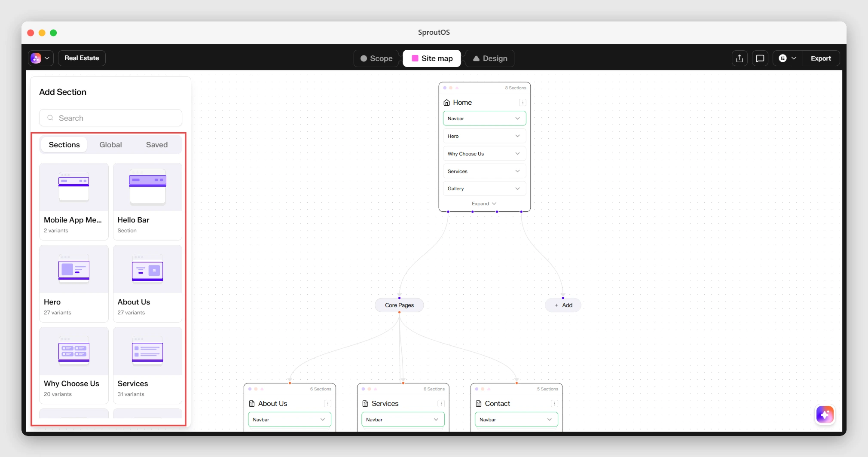Image resolution: width=868 pixels, height=457 pixels.
Task: Open the Navbar dropdown on the Services page
Action: click(402, 419)
